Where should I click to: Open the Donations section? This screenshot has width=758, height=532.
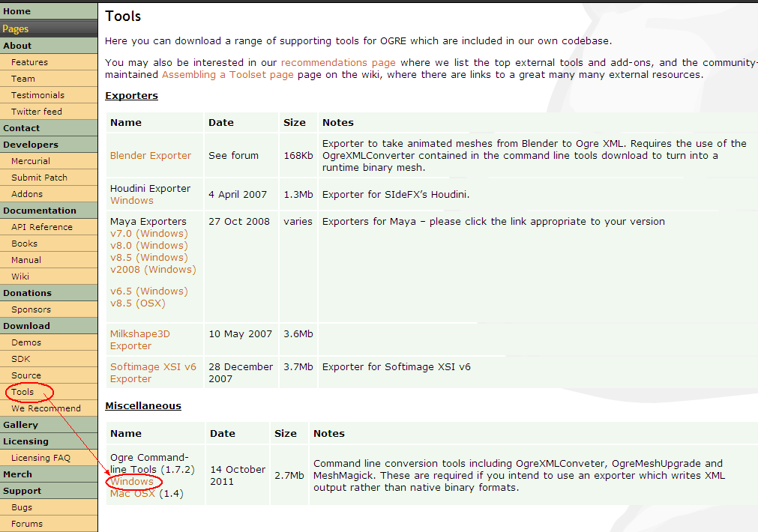pyautogui.click(x=48, y=293)
